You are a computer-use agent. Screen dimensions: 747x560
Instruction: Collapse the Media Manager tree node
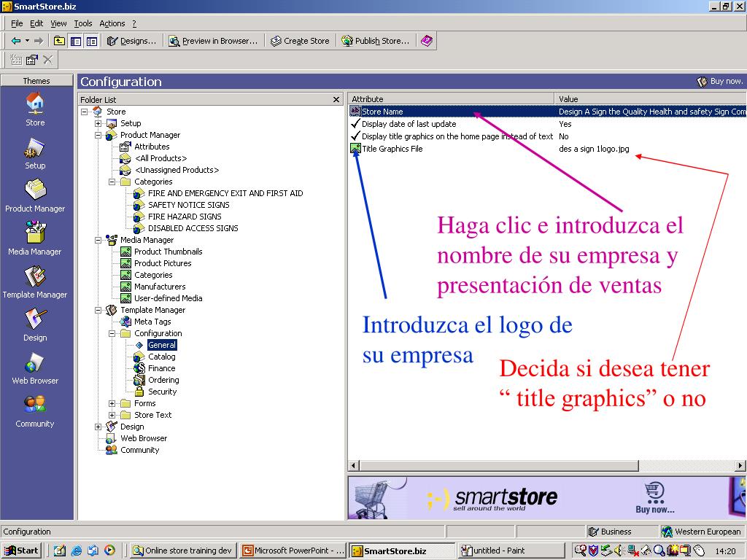click(x=98, y=240)
